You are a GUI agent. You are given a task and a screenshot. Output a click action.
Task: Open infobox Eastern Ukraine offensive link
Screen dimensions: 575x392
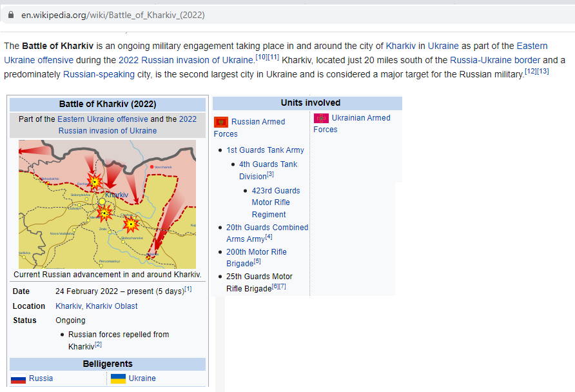pos(102,119)
